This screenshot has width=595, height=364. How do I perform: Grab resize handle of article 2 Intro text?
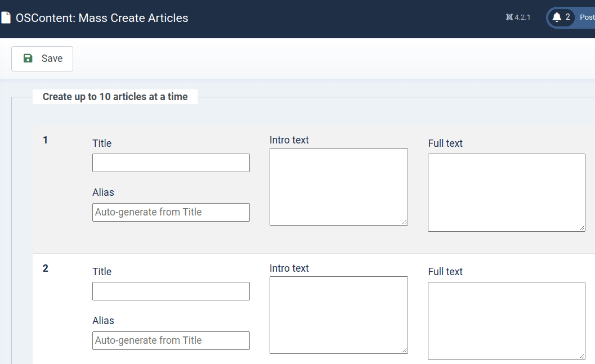pos(405,350)
